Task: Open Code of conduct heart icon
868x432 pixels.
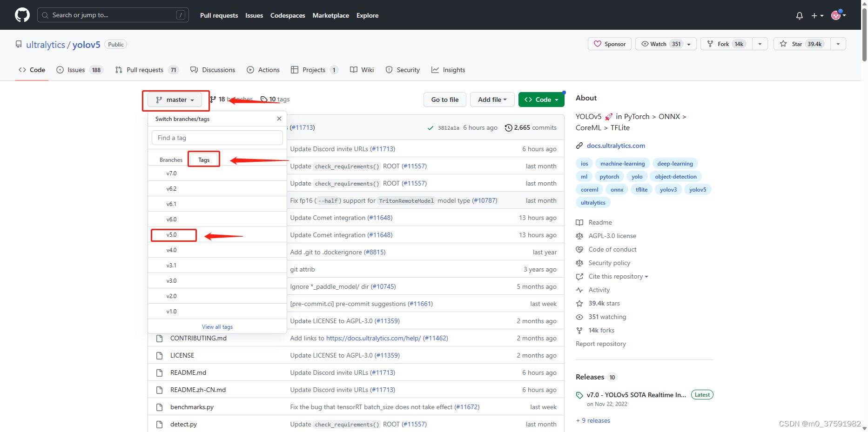Action: coord(579,249)
